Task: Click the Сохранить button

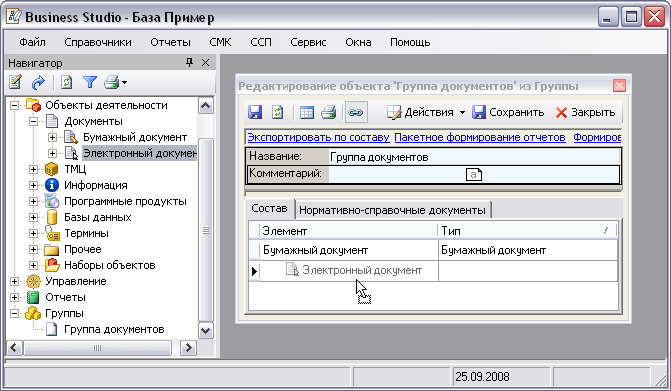Action: coord(508,113)
